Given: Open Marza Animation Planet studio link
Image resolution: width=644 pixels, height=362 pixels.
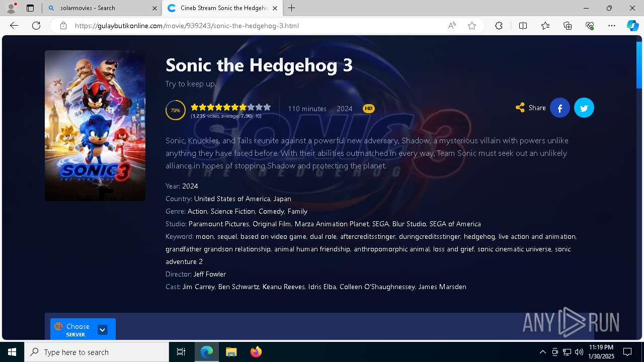Looking at the screenshot, I should [x=332, y=224].
